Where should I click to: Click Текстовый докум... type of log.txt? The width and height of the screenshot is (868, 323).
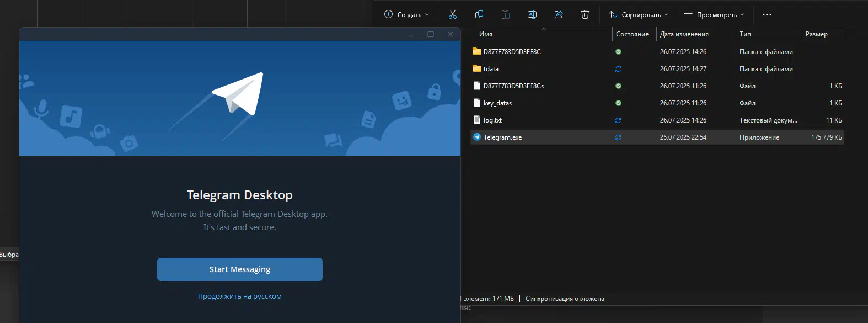[x=768, y=120]
